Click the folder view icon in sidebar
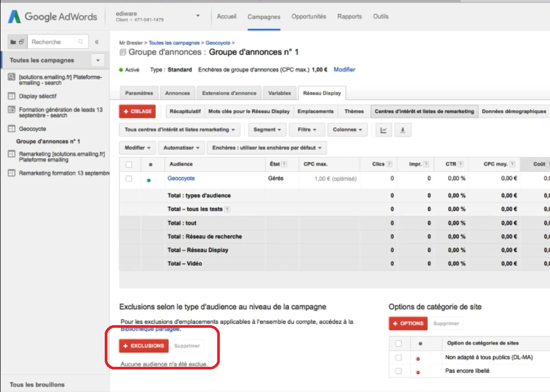Screen dimensions: 550x392 click(x=13, y=42)
